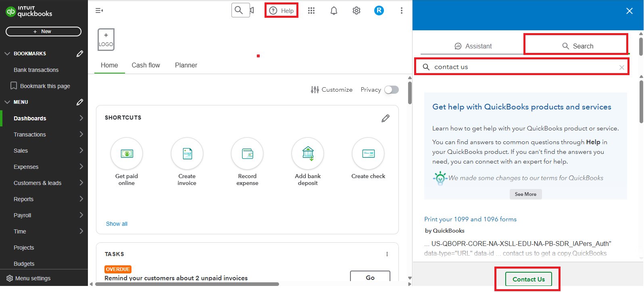Expand Expenses submenu arrow
644x292 pixels.
click(81, 166)
